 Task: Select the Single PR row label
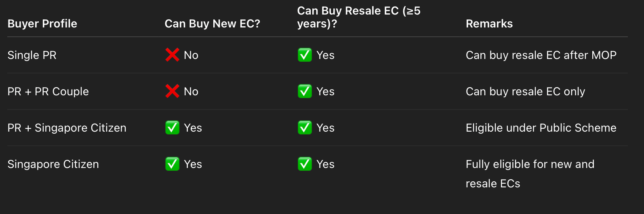tap(32, 55)
